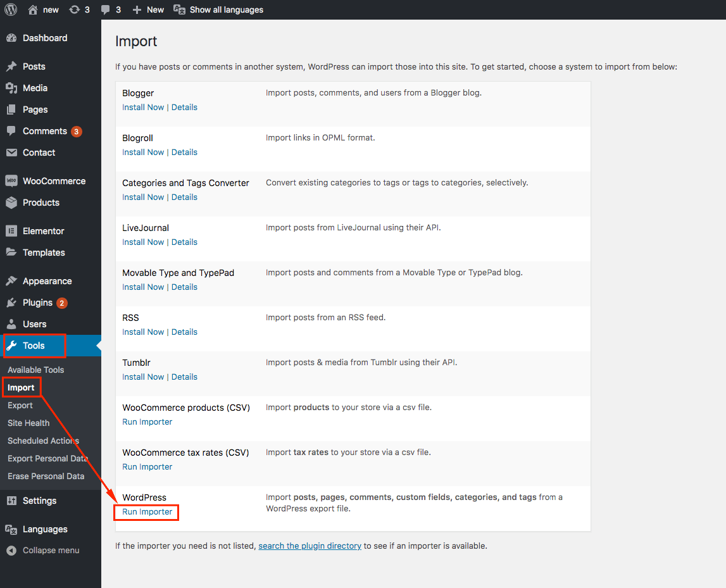Click the WordPress logo icon

[11, 9]
